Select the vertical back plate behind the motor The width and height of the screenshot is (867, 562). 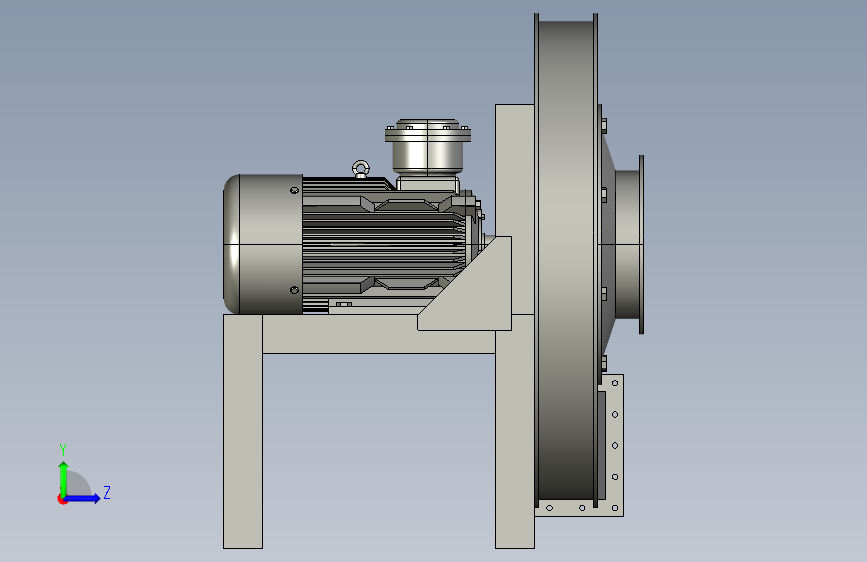pos(515,170)
